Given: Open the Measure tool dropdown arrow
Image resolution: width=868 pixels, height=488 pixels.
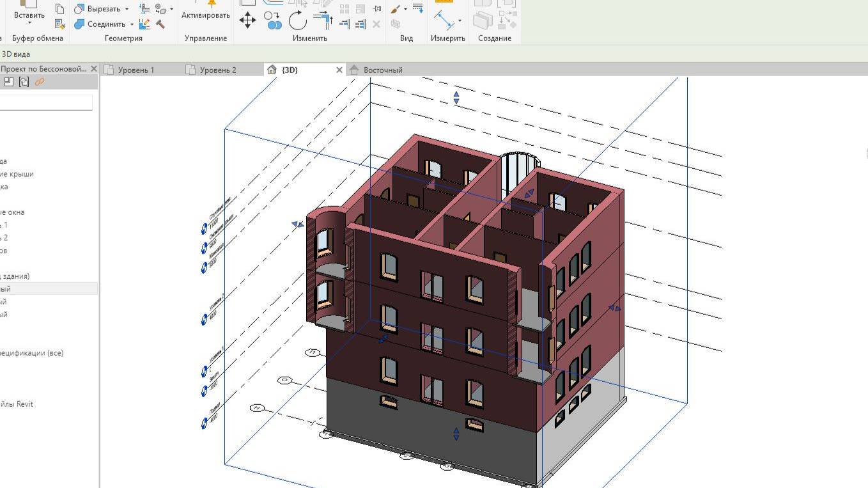Looking at the screenshot, I should click(460, 21).
